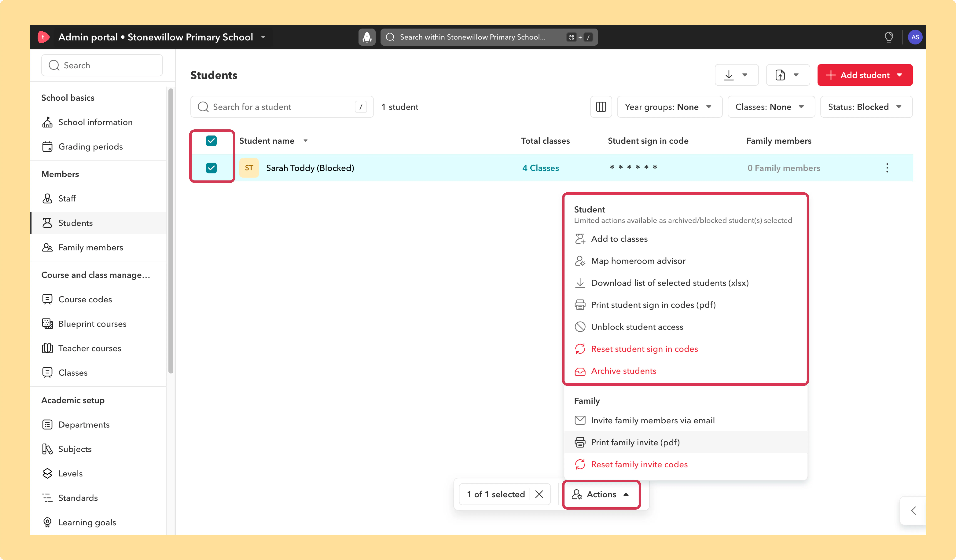The width and height of the screenshot is (956, 560).
Task: Expand the school switcher dropdown
Action: [x=263, y=37]
